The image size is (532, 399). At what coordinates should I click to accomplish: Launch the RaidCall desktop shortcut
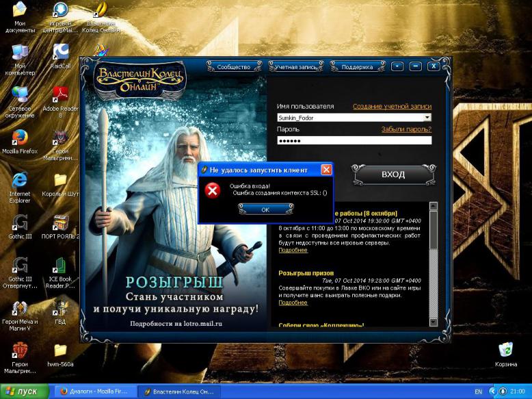coord(60,57)
